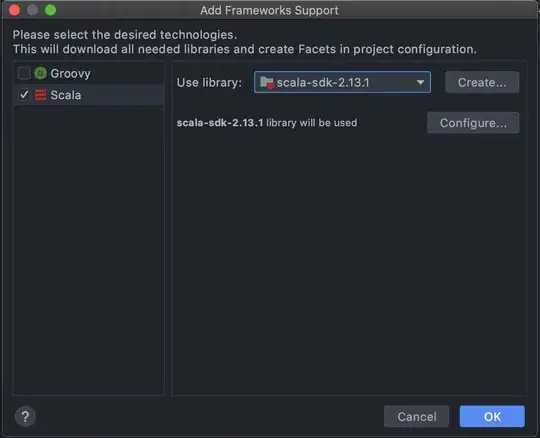Open help with question mark icon
The height and width of the screenshot is (438, 540).
click(25, 417)
